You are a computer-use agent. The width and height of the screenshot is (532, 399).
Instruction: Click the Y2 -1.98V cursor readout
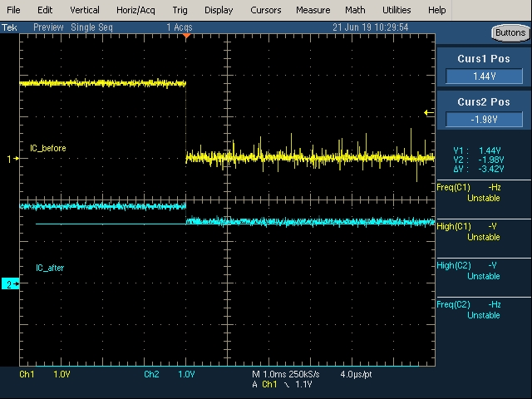coord(479,160)
